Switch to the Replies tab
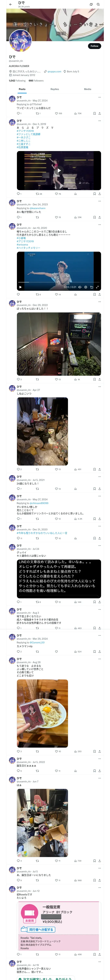110x980 pixels. pos(55,89)
